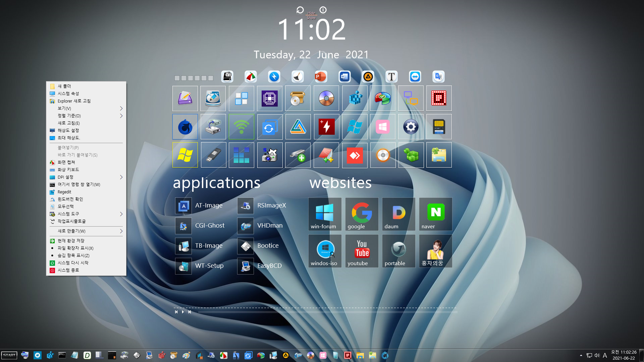Image resolution: width=644 pixels, height=362 pixels.
Task: Toggle 숨김 항목 표시(Z) in context menu
Action: 86,255
